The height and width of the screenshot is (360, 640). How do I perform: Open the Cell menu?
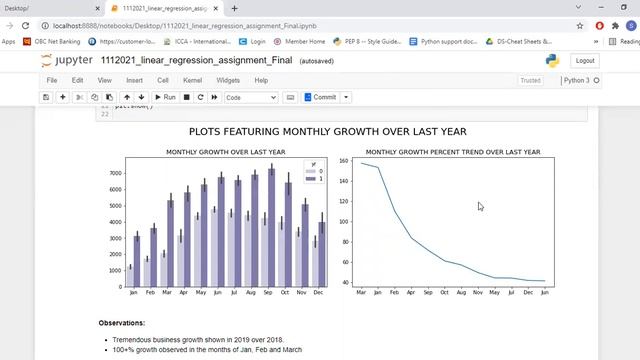pos(163,80)
